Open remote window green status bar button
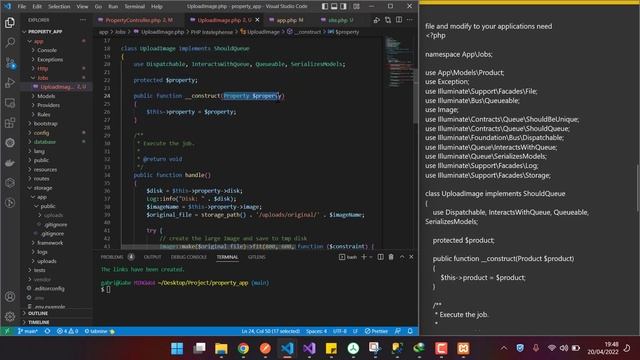Viewport: 640px width, 360px height. tap(7, 331)
